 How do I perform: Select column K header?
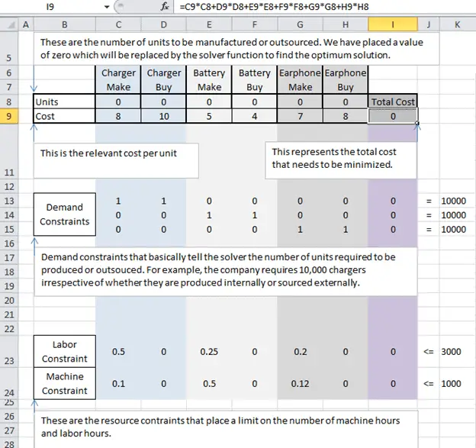457,24
